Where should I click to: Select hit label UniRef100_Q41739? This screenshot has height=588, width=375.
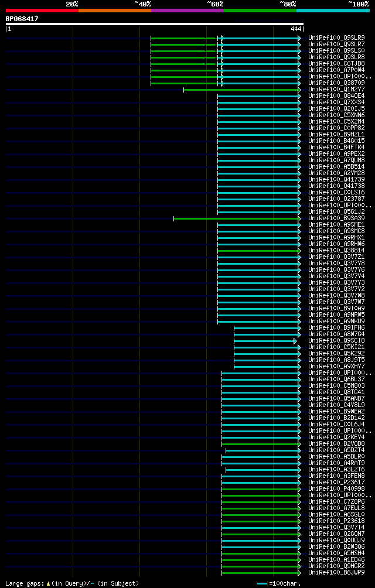[336, 180]
